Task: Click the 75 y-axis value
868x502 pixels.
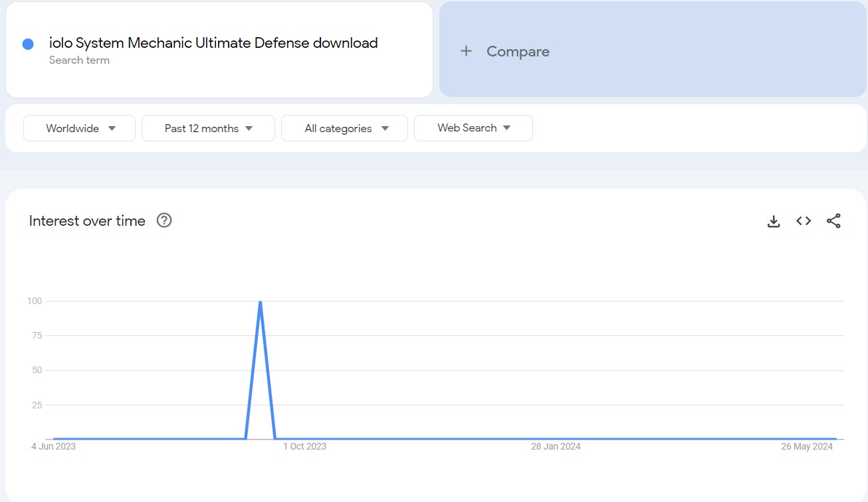Action: point(37,335)
